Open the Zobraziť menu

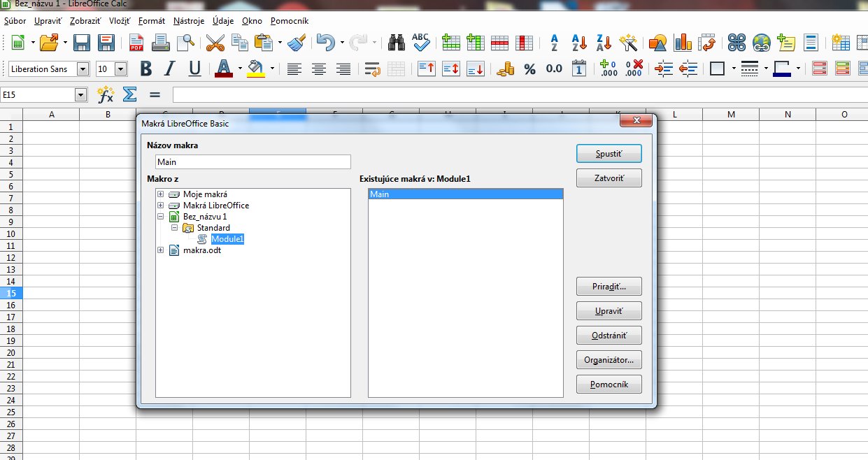tap(85, 21)
